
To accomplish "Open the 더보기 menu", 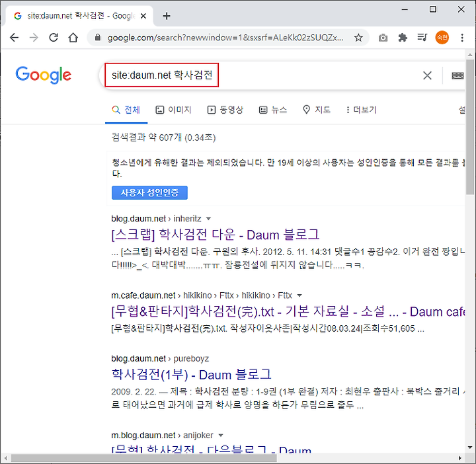I will 361,110.
